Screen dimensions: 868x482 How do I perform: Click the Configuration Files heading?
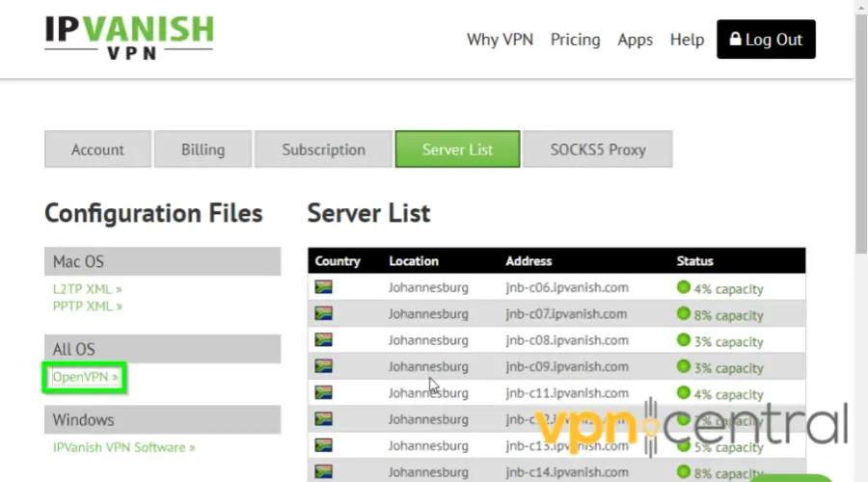[153, 213]
